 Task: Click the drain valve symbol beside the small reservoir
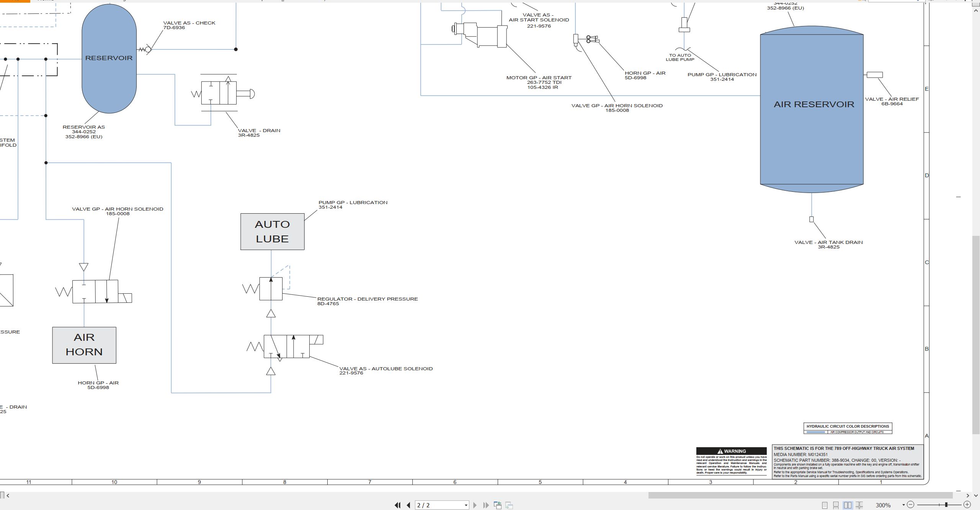pos(223,93)
